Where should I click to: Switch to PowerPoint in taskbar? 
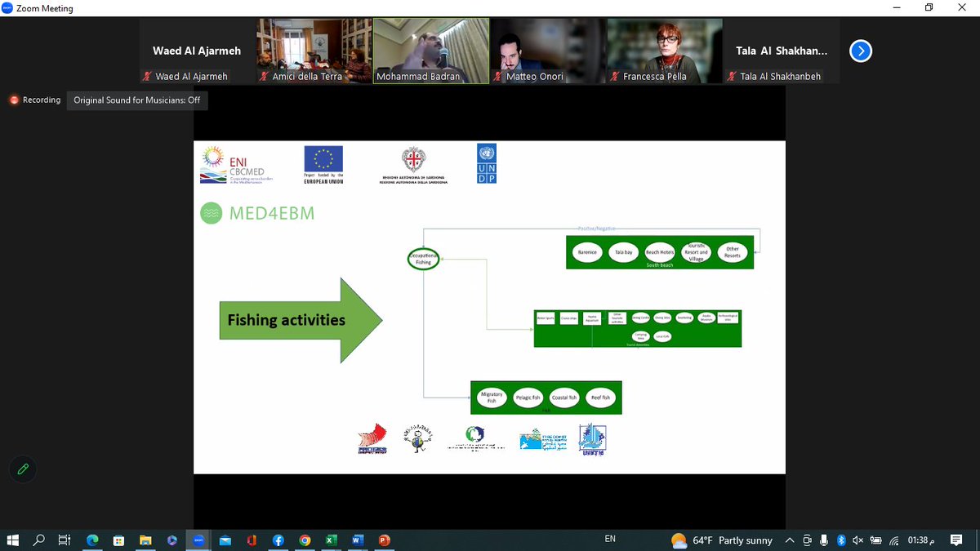(385, 540)
